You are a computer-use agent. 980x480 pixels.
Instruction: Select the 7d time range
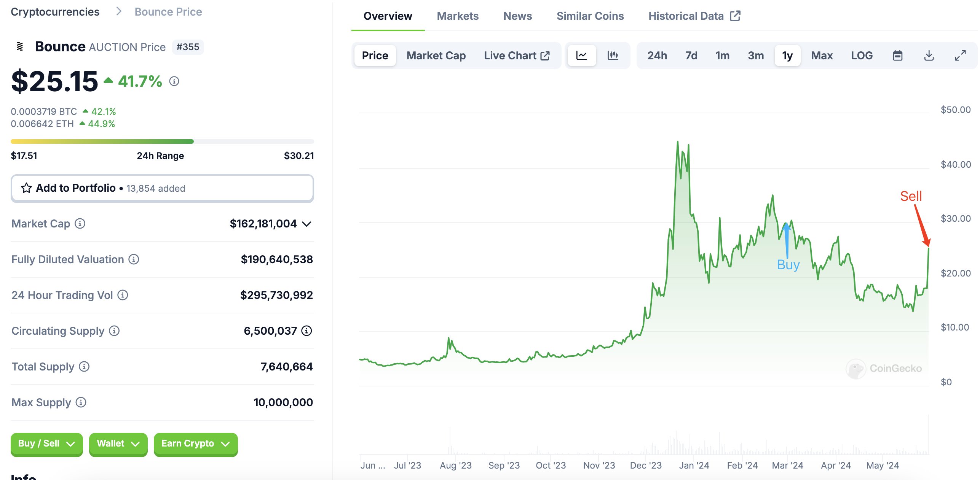tap(691, 56)
